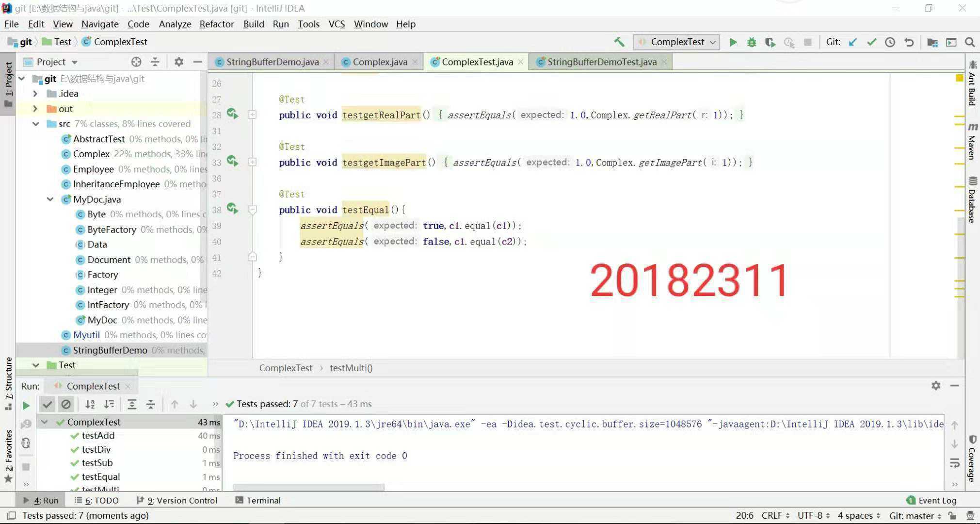Toggle the Structure tool window tab

coord(8,383)
